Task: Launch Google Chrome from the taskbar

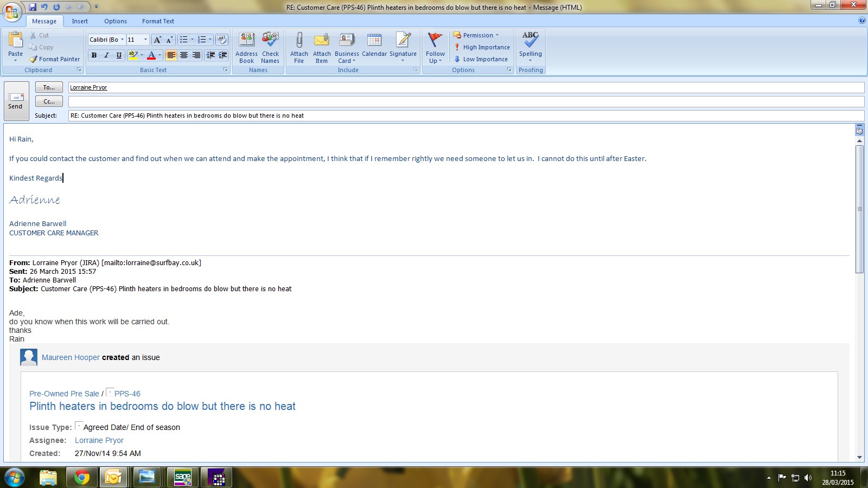Action: click(81, 478)
